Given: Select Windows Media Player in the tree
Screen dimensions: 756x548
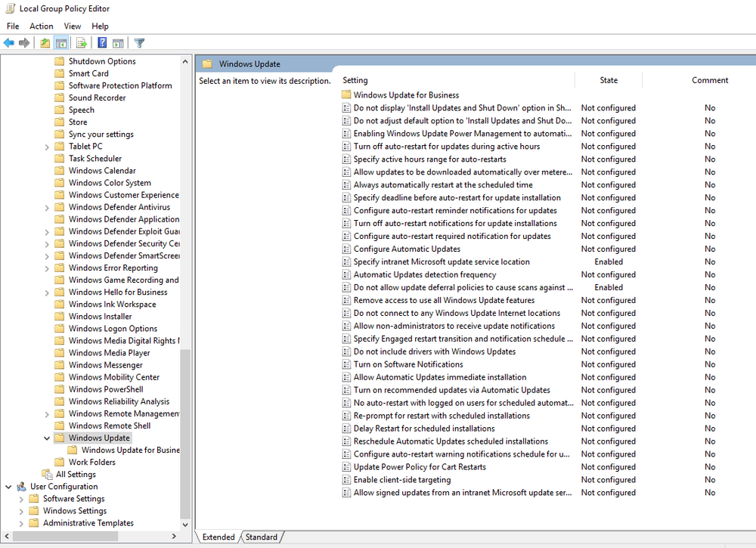Looking at the screenshot, I should click(109, 352).
